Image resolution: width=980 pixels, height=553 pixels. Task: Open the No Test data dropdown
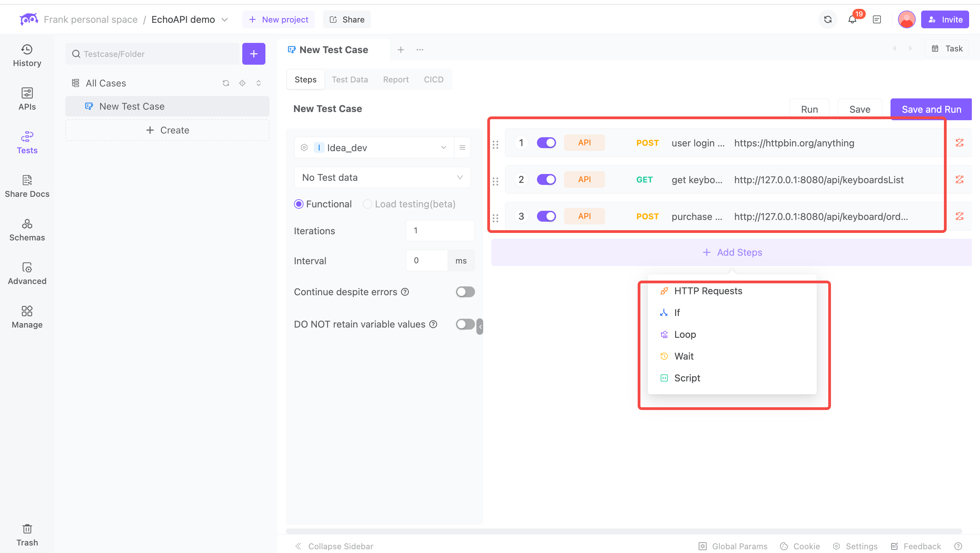coord(382,177)
